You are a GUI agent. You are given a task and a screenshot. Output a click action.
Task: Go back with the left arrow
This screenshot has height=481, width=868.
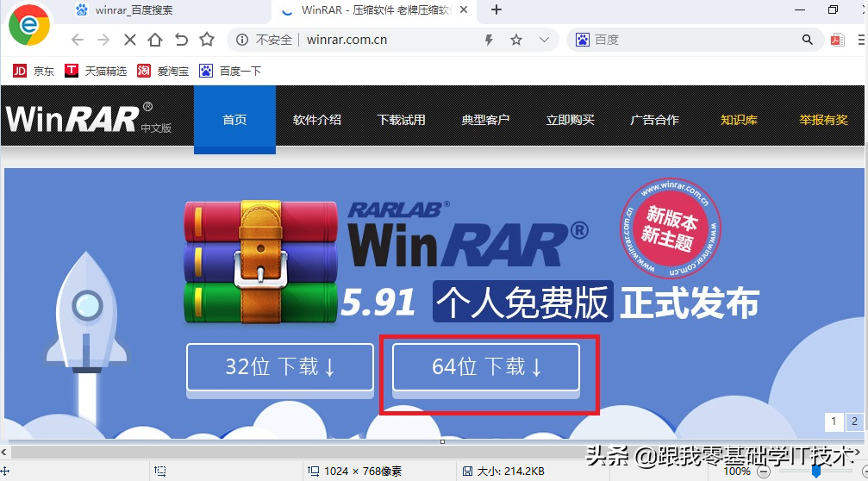[78, 40]
